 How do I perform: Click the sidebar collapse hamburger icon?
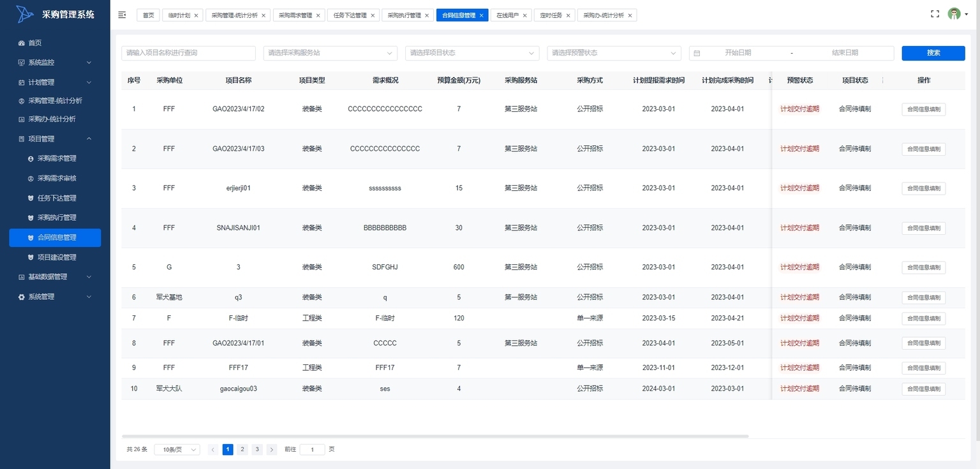(122, 15)
